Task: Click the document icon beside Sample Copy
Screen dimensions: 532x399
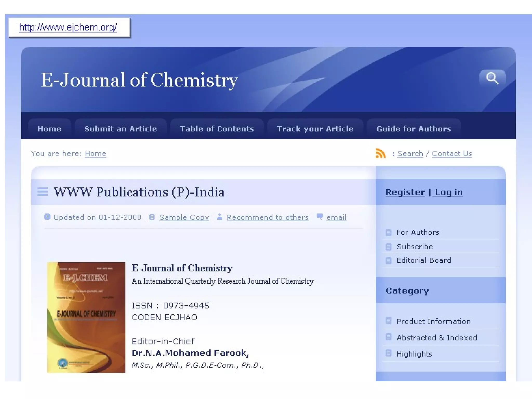Action: tap(152, 217)
